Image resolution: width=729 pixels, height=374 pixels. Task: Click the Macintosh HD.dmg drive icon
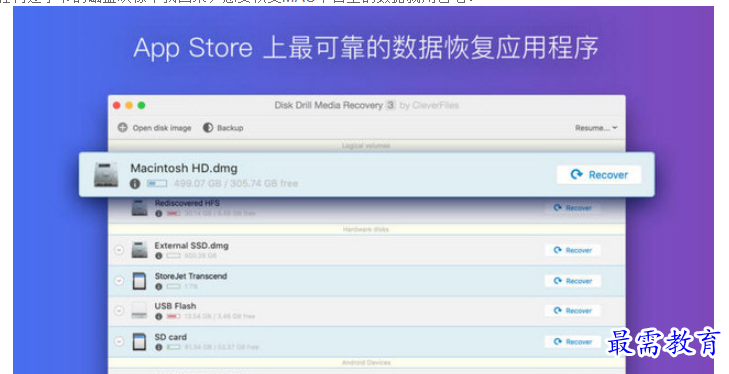pyautogui.click(x=106, y=175)
